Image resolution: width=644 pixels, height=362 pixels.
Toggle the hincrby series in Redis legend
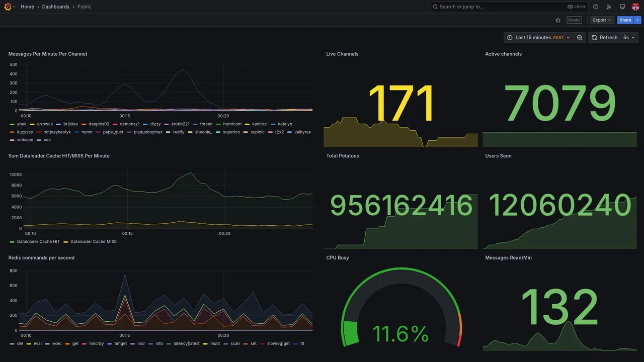tap(96, 344)
